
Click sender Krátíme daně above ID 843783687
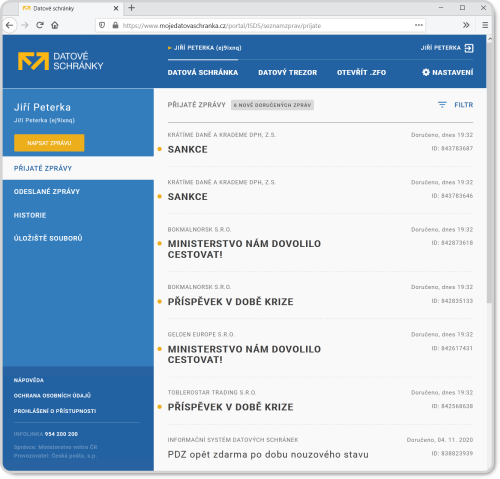(222, 135)
